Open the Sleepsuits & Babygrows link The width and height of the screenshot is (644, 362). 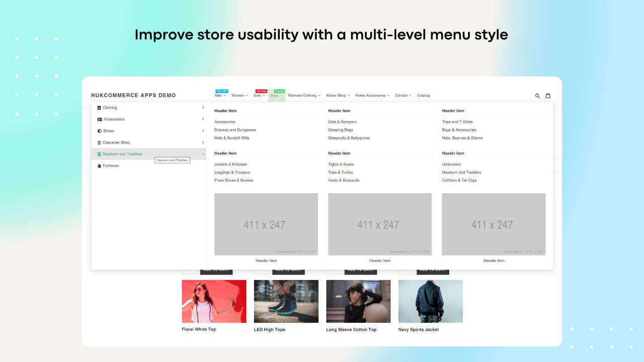coord(349,138)
